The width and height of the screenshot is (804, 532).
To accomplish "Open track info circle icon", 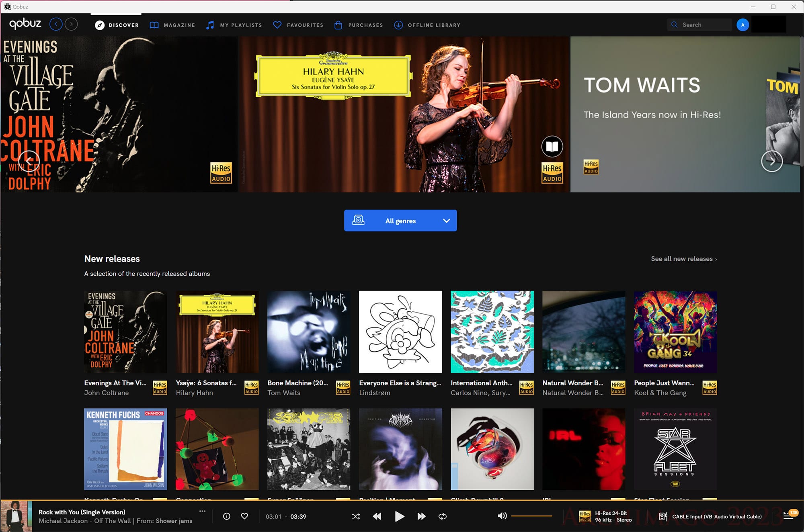I will [x=227, y=516].
